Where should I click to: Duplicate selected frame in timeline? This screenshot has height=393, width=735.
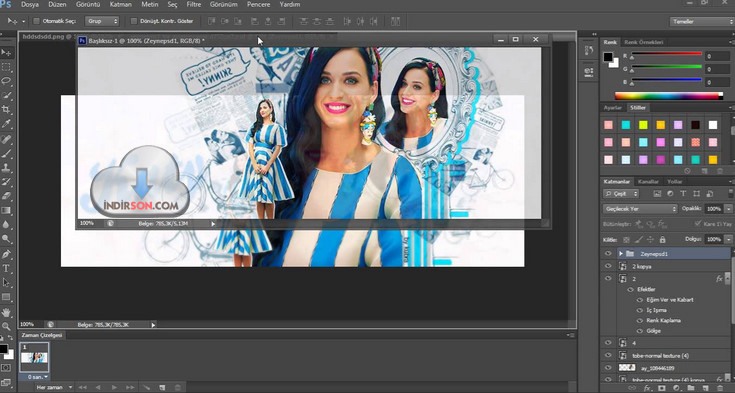[162, 387]
